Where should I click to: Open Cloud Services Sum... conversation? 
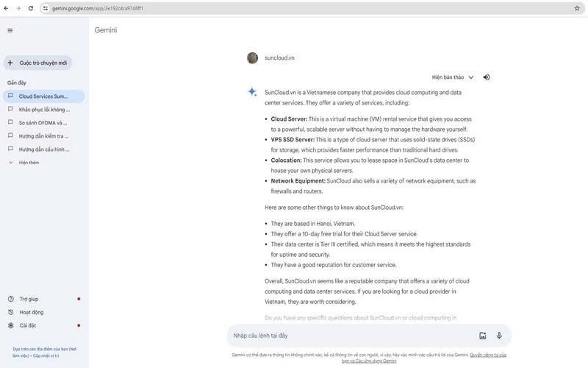click(43, 96)
